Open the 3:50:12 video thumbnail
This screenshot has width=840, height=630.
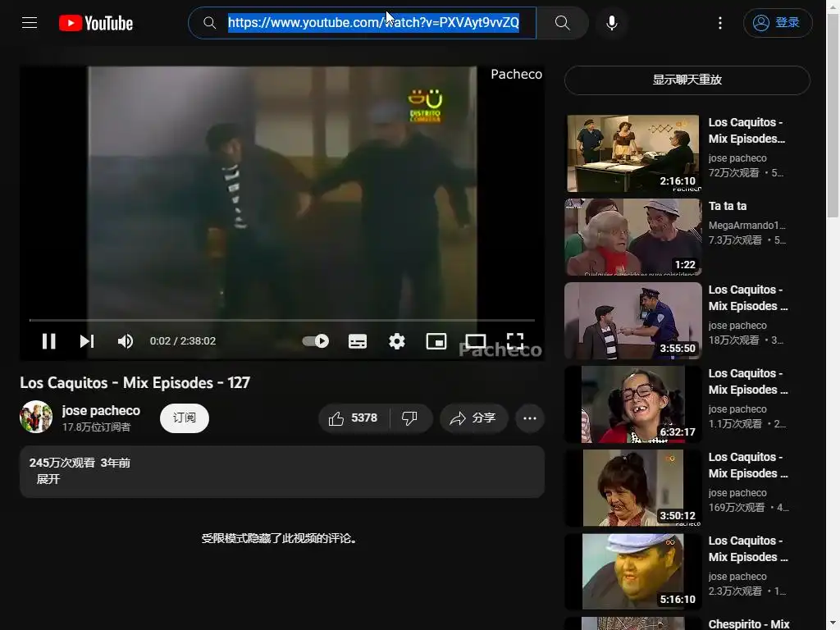coord(632,488)
